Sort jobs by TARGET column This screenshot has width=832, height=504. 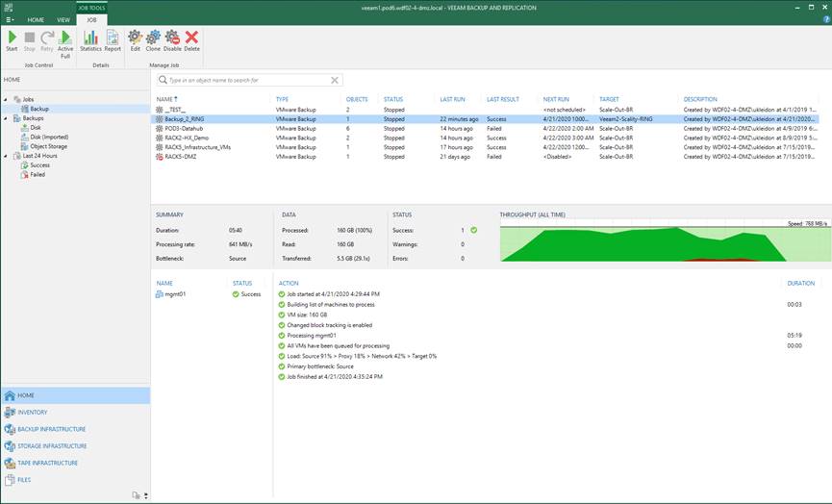(609, 99)
